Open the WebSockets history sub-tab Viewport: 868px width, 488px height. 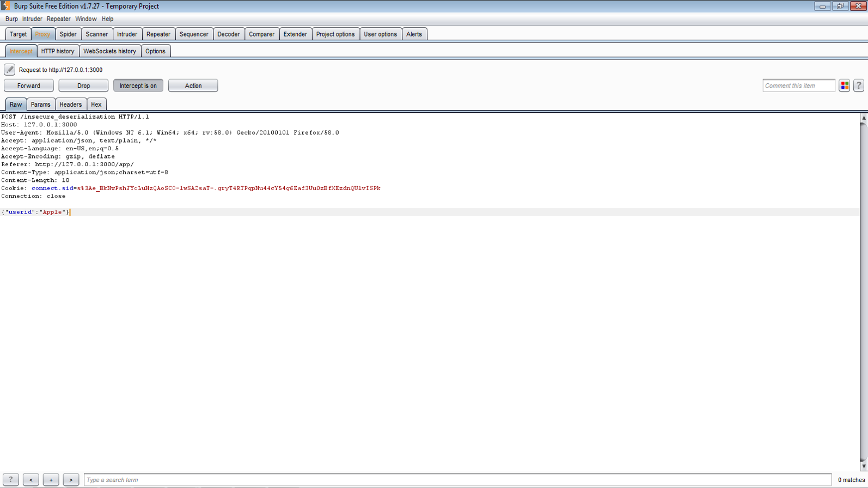tap(110, 51)
